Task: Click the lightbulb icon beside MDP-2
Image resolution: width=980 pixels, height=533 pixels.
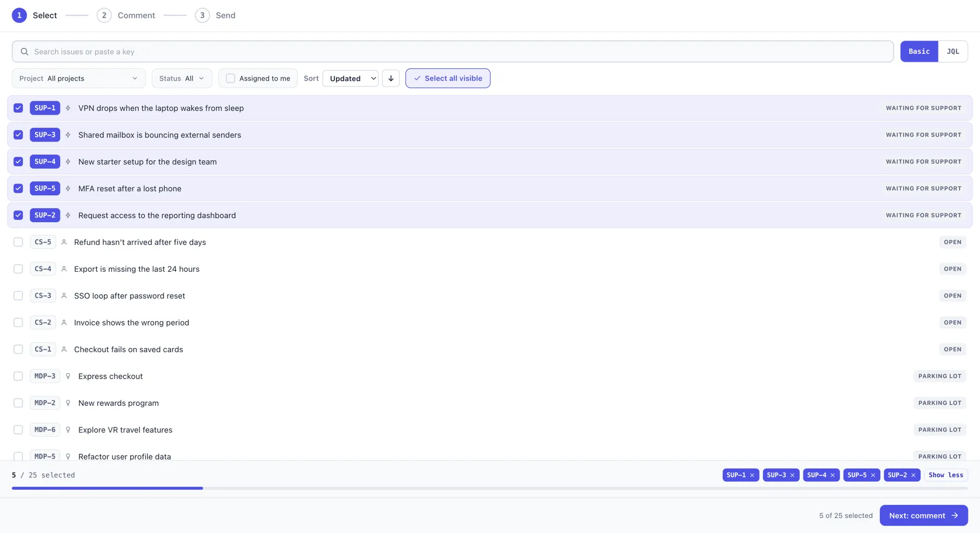Action: coord(68,403)
